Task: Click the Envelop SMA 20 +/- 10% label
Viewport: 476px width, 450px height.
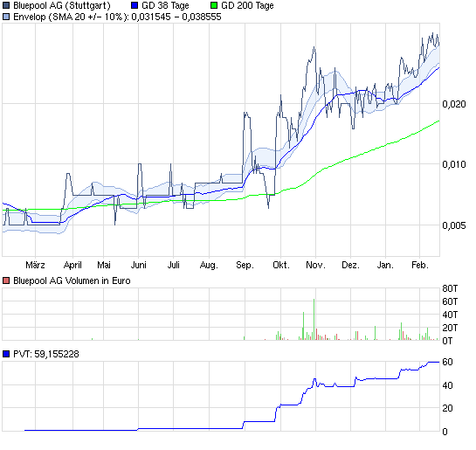Action: (x=117, y=17)
